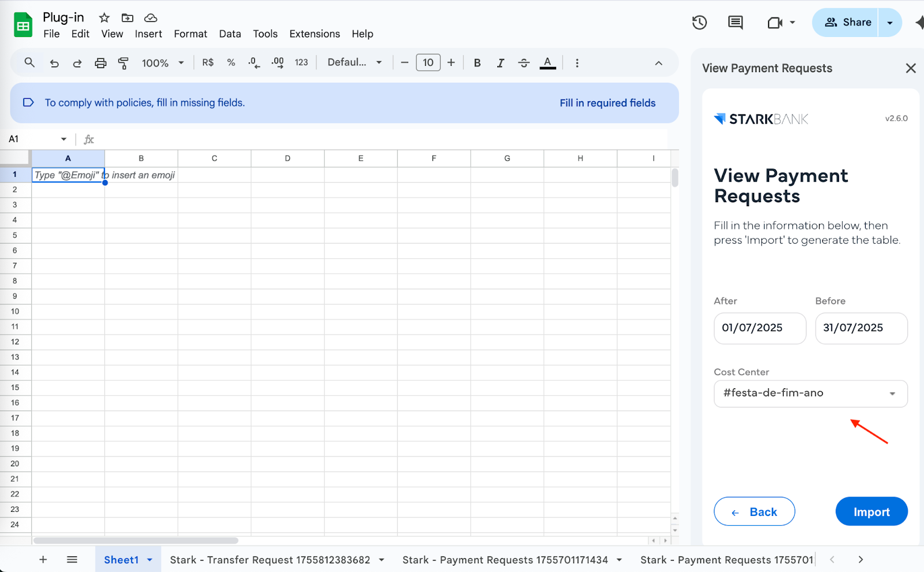Check cloud save status icon
The image size is (924, 572).
(151, 18)
